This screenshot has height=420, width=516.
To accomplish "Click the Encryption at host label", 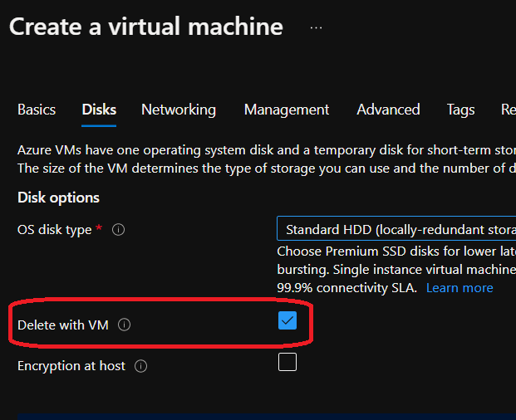I will click(x=71, y=366).
